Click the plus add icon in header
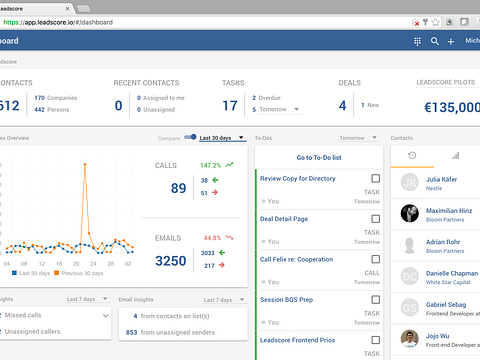This screenshot has width=480, height=360. click(x=451, y=42)
